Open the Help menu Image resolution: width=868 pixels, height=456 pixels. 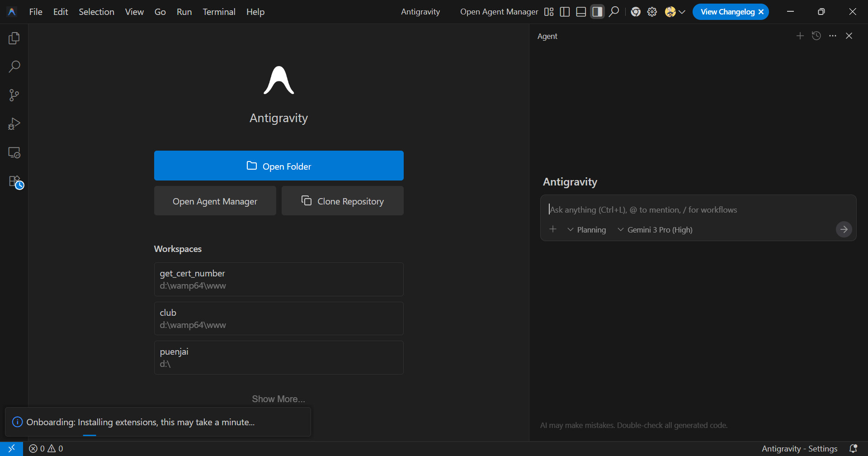click(255, 12)
